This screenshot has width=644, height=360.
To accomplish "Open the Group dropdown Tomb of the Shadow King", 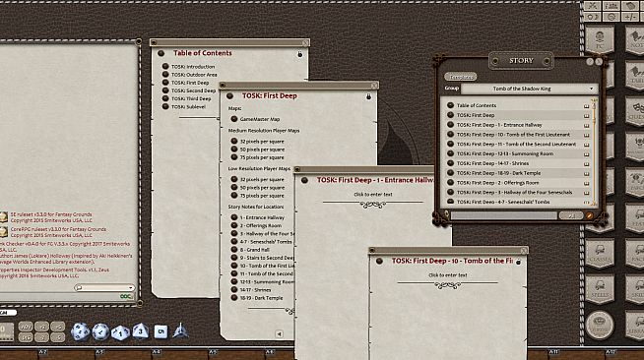I will (529, 89).
